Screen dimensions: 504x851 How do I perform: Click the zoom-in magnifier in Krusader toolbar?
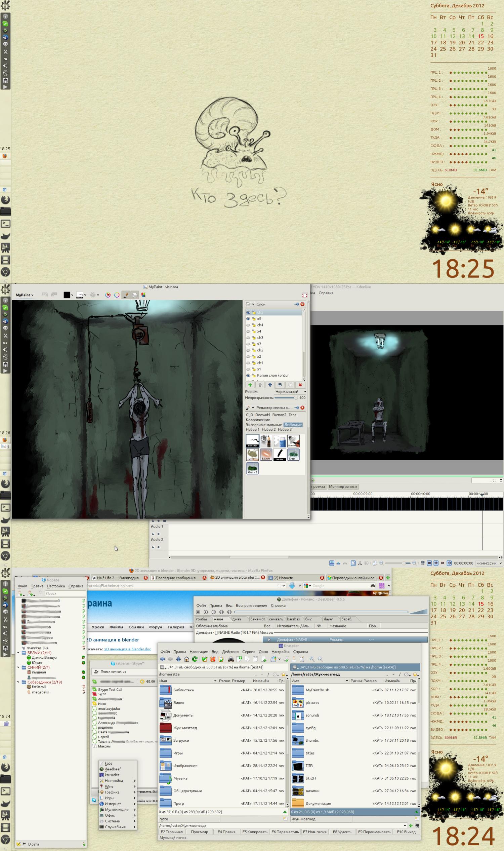point(312,659)
